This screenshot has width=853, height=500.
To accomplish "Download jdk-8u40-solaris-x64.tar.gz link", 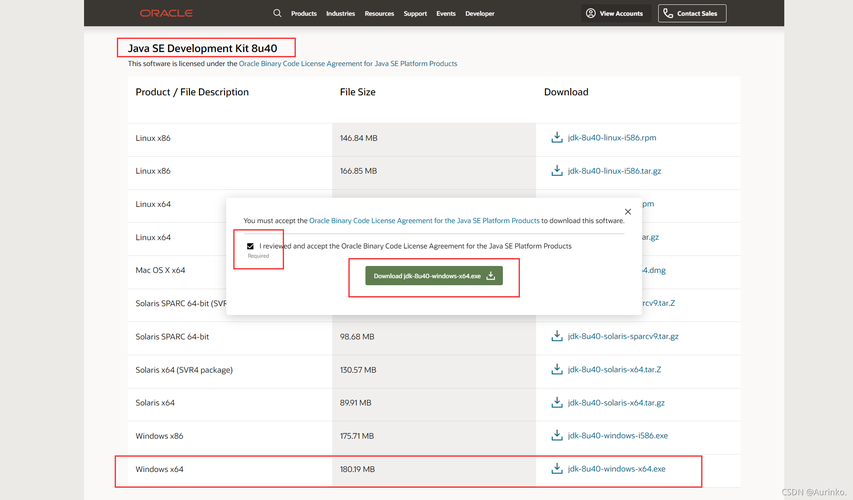I will 616,403.
